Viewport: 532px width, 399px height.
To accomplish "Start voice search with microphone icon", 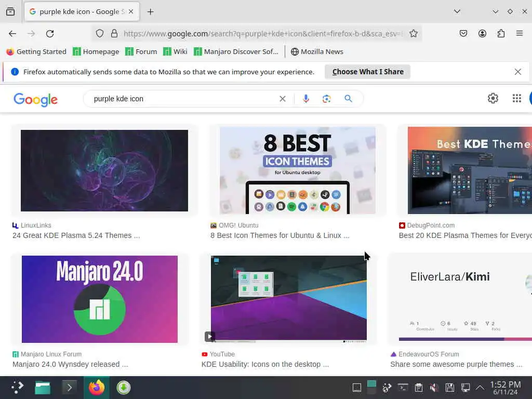I will [305, 99].
